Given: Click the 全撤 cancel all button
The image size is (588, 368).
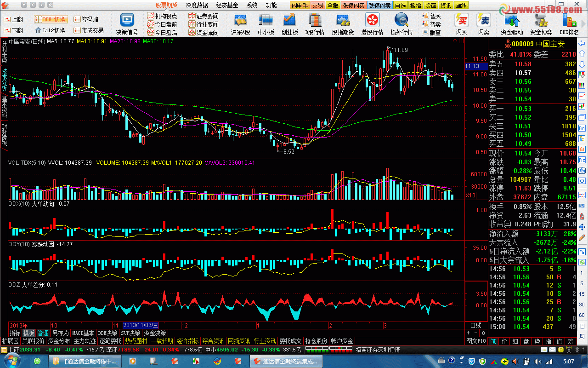Looking at the screenshot, I should click(x=333, y=6).
